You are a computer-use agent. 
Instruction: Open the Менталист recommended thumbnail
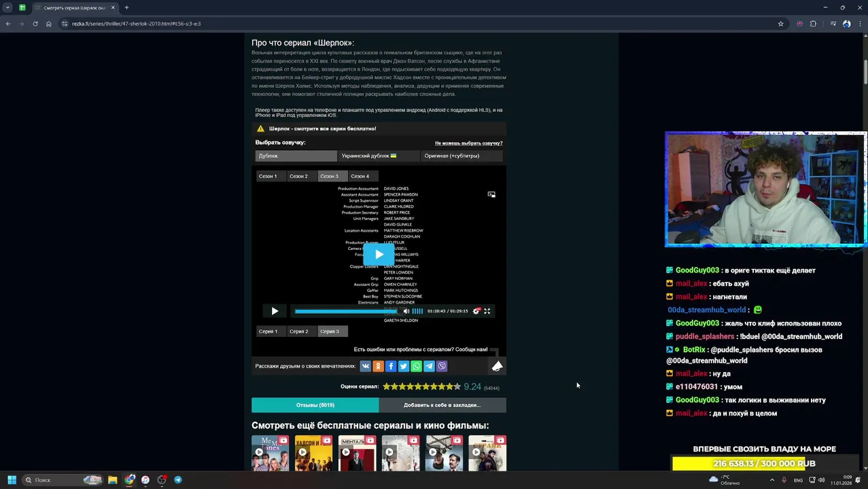pyautogui.click(x=357, y=453)
